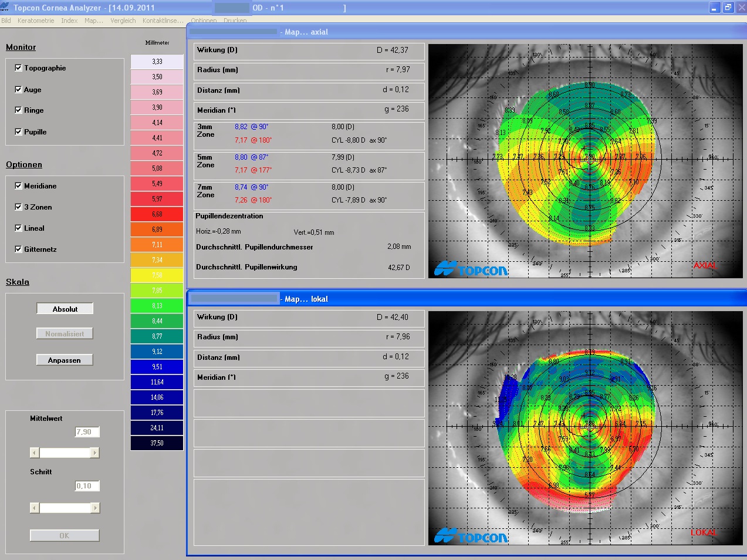Open the Bild menu

click(x=6, y=21)
